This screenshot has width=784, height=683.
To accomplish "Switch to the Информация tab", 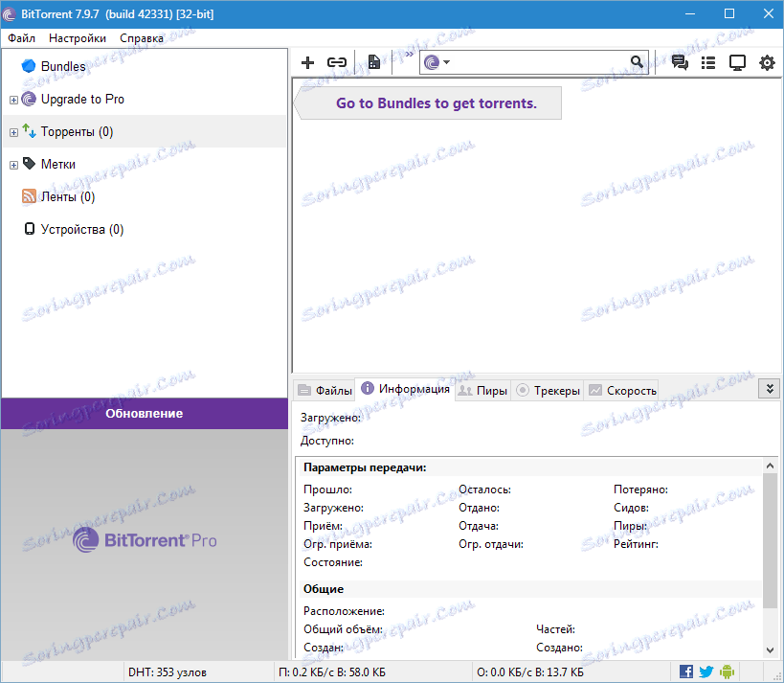I will click(406, 389).
